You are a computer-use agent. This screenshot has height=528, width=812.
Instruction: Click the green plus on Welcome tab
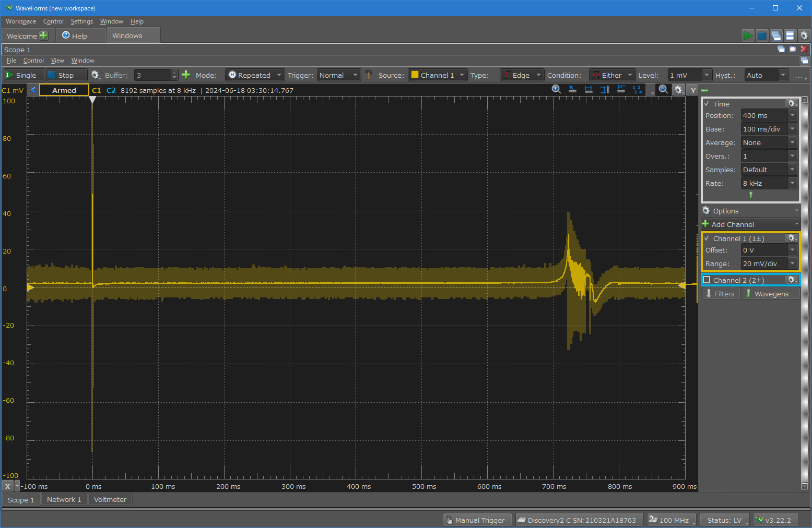click(44, 35)
